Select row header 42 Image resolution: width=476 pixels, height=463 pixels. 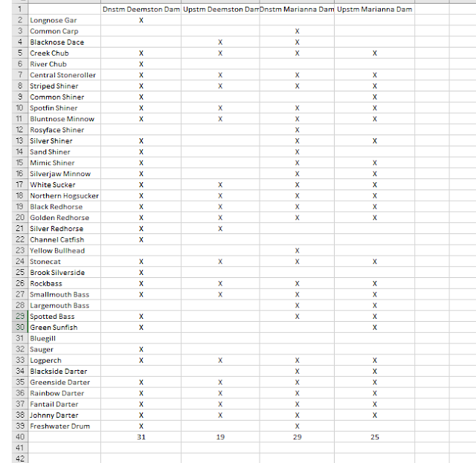click(x=20, y=459)
